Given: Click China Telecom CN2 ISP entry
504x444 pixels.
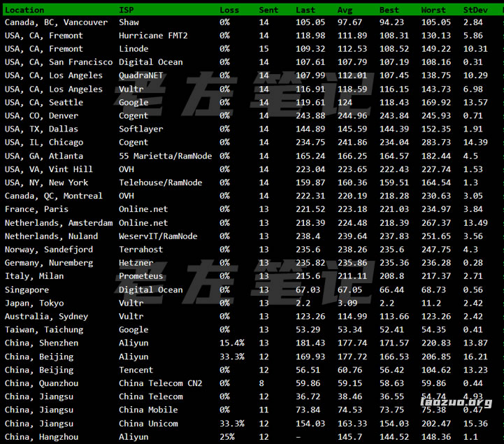Looking at the screenshot, I should 160,383.
